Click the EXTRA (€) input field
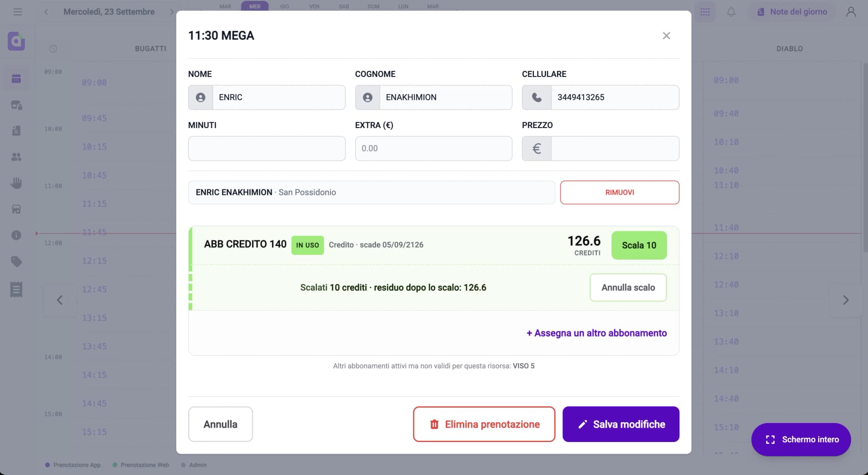This screenshot has height=475, width=868. point(434,148)
